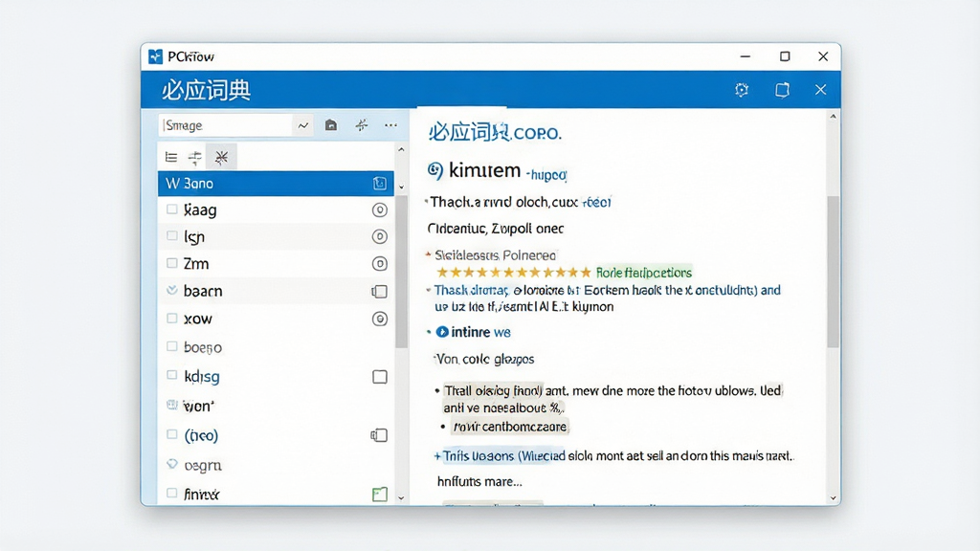
Task: Close the dictionary panel with blue header X
Action: [820, 89]
